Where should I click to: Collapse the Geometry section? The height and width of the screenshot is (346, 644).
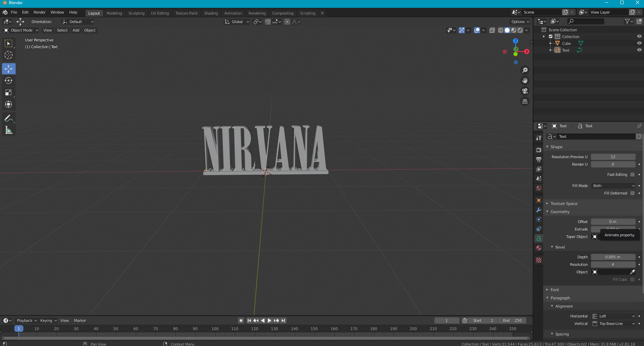tap(548, 212)
